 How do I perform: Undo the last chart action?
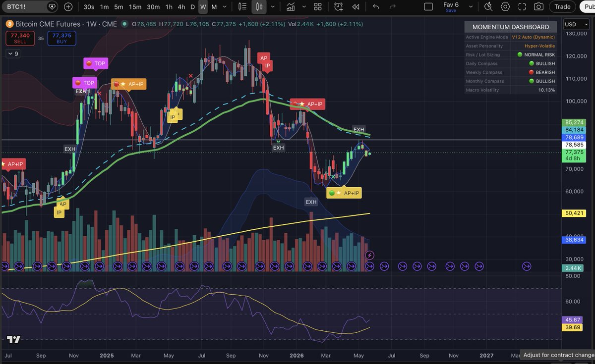[x=376, y=7]
